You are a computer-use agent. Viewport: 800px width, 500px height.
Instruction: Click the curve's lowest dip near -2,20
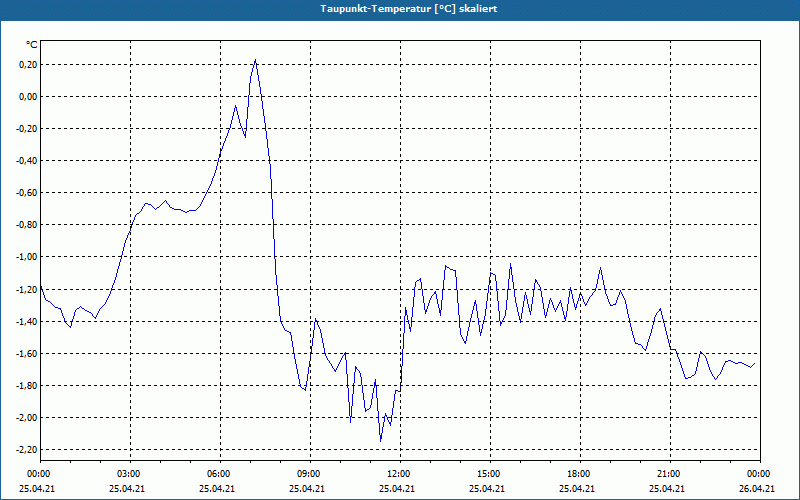click(x=381, y=441)
